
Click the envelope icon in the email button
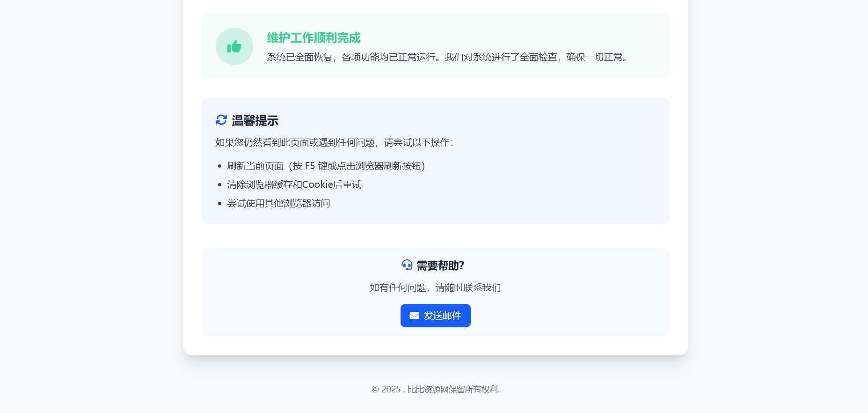click(414, 316)
